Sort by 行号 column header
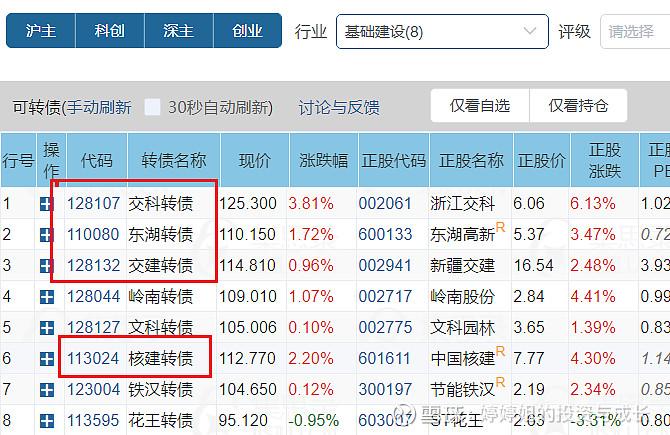The height and width of the screenshot is (435, 670). pos(18,160)
